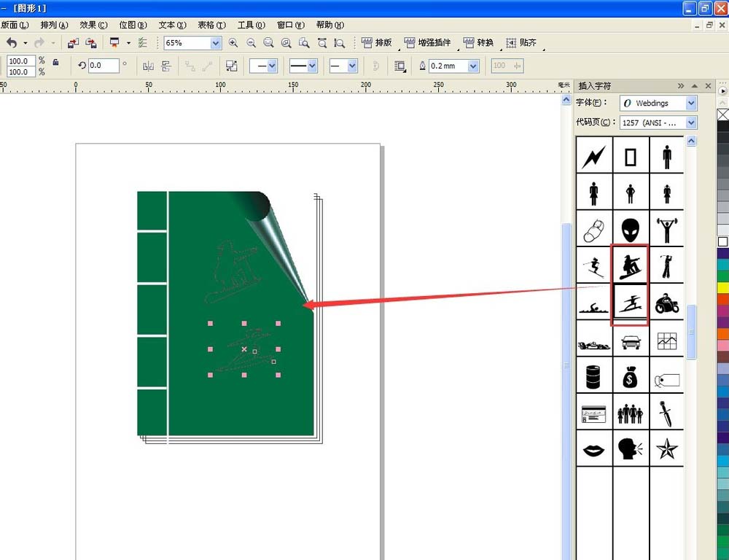Mirror the selection vertically
Screen dimensions: 729x560
166,66
